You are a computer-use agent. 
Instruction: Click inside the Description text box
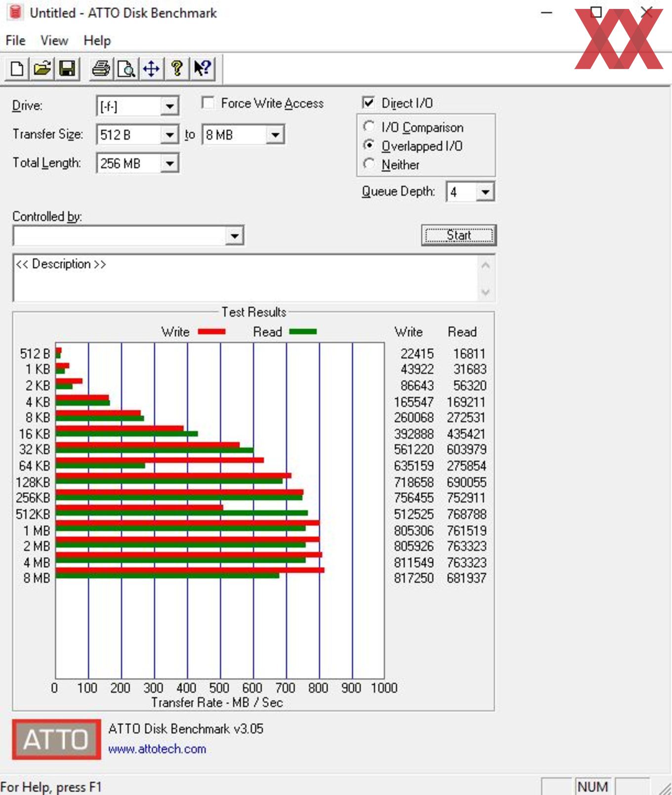(x=245, y=278)
